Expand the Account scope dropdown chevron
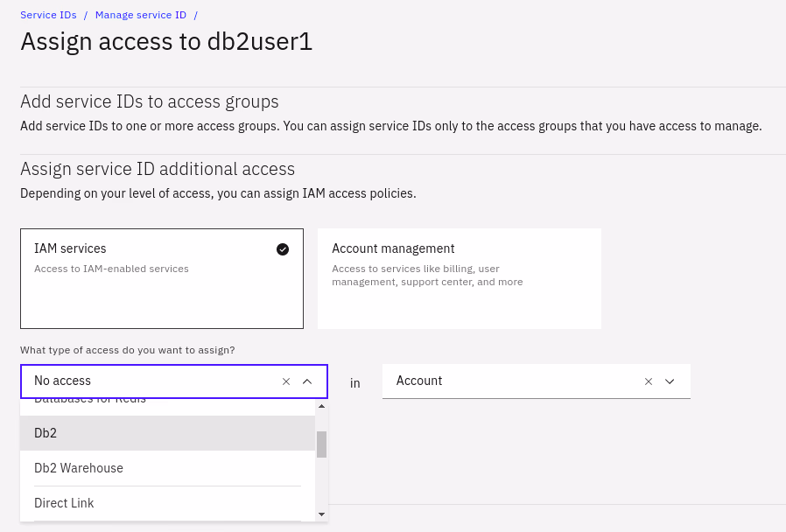Screen dimensions: 786x532 670,381
